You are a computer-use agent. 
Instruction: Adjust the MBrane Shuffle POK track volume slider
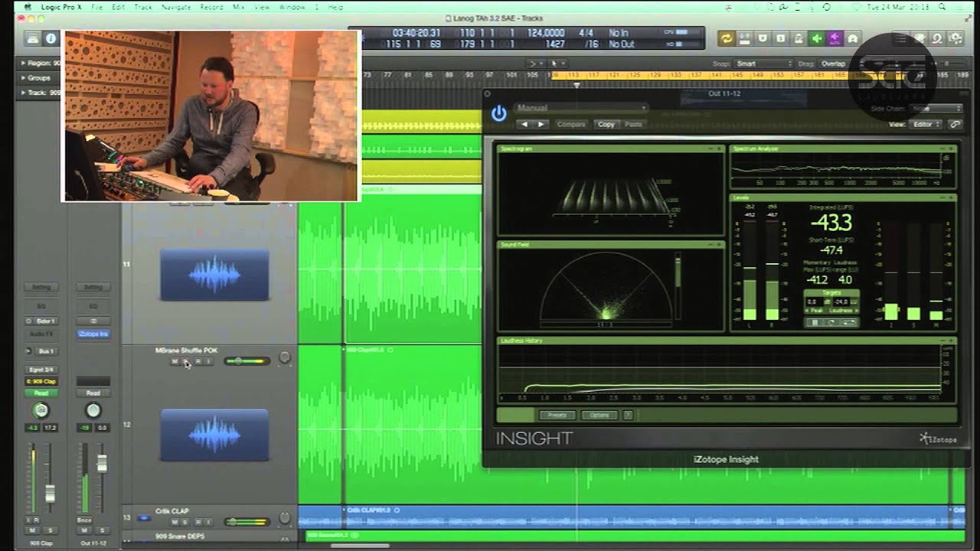pyautogui.click(x=247, y=361)
